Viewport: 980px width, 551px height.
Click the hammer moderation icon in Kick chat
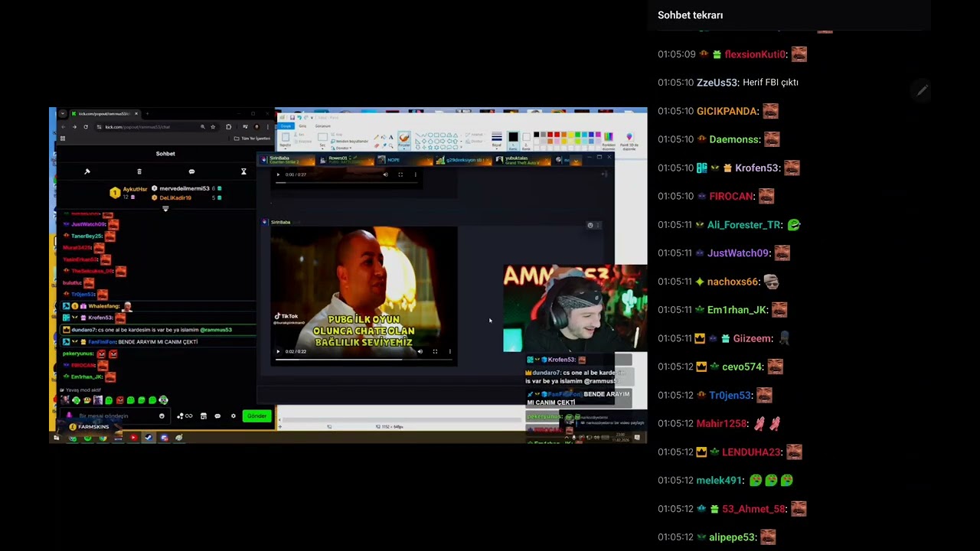(x=87, y=171)
